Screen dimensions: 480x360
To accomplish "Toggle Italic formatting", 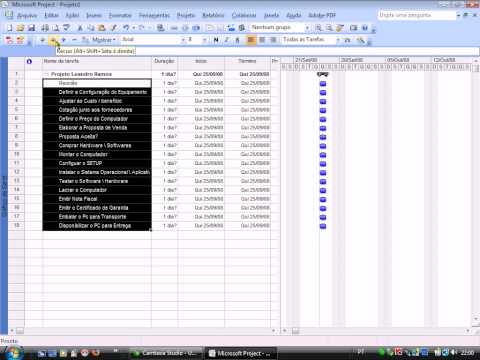I will (x=227, y=40).
